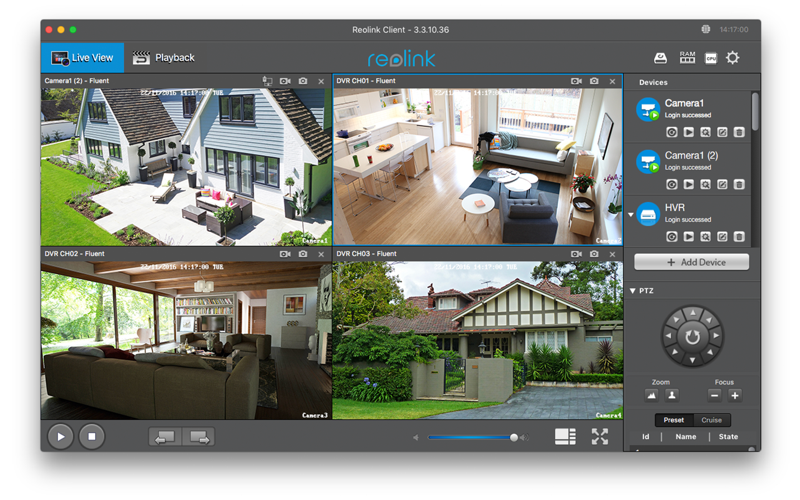The image size is (800, 500).
Task: Stop all live streams
Action: click(92, 437)
